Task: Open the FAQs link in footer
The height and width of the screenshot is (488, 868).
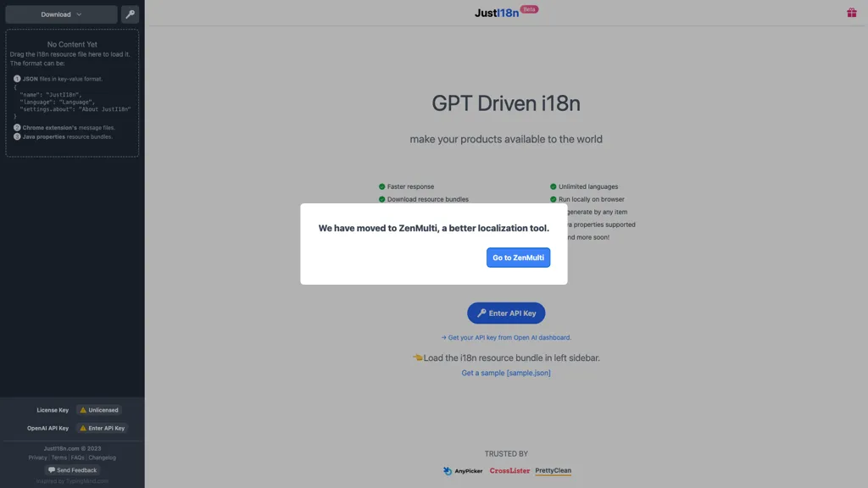Action: click(77, 457)
